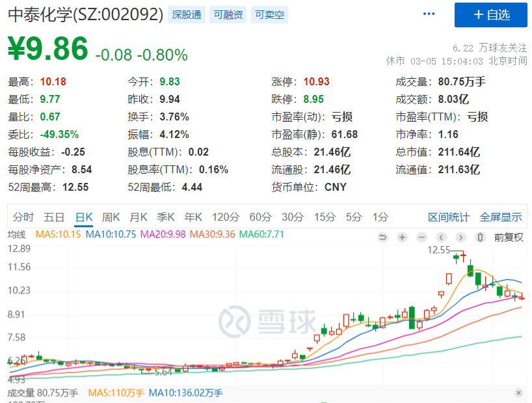Image resolution: width=532 pixels, height=403 pixels.
Task: Click the 均线 label
Action: click(x=17, y=234)
